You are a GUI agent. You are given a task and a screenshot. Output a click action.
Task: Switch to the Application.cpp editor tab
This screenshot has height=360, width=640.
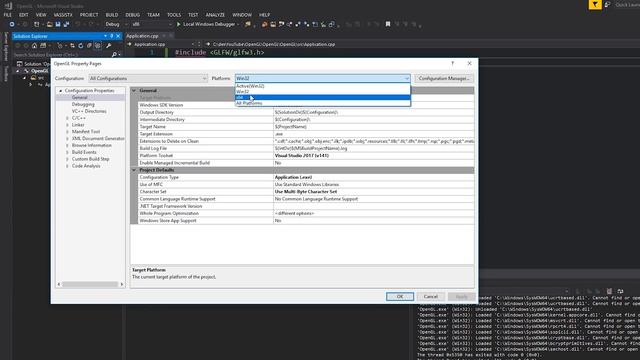[142, 36]
